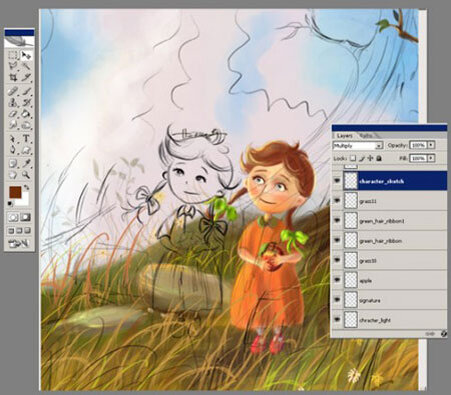Select the Clone Stamp tool
This screenshot has width=451, height=395.
(13, 102)
